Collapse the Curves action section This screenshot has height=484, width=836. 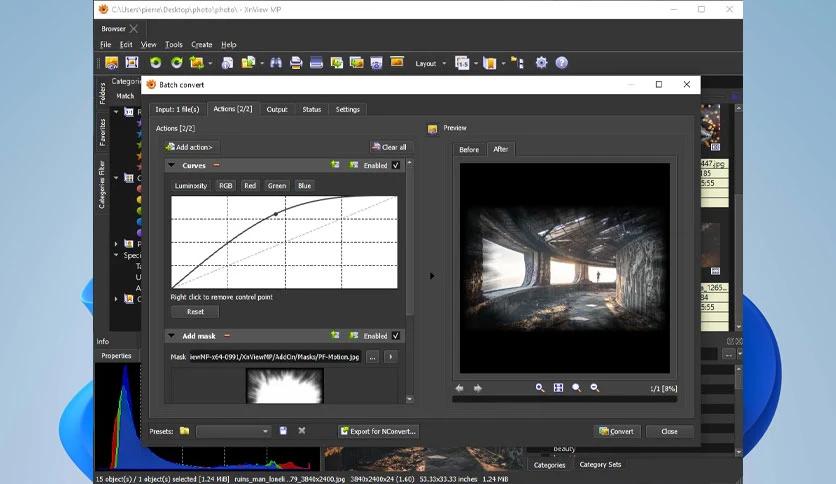point(172,165)
